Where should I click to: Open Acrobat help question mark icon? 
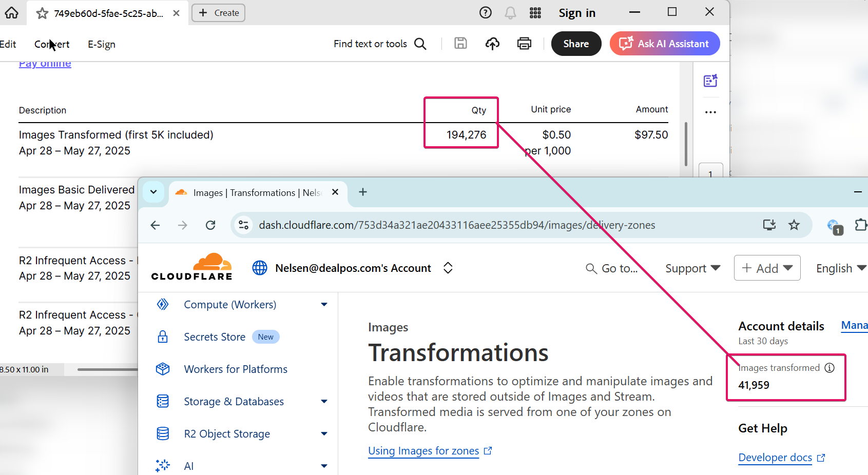coord(485,13)
